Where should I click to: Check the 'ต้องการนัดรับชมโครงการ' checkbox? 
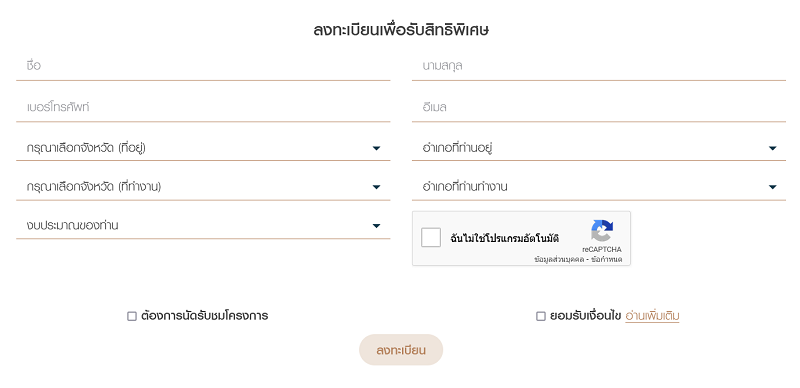coord(132,316)
